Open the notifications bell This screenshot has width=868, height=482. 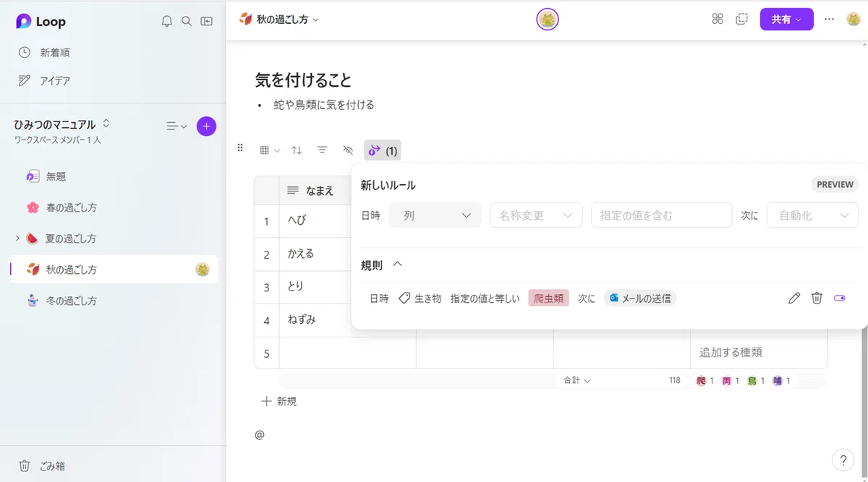click(167, 21)
